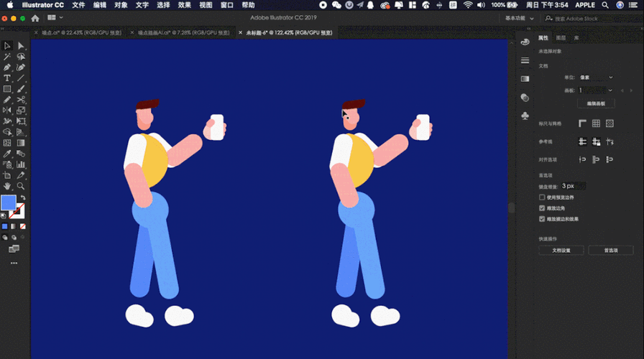644x359 pixels.
Task: Open the 画板 artboard number dropdown
Action: click(596, 90)
